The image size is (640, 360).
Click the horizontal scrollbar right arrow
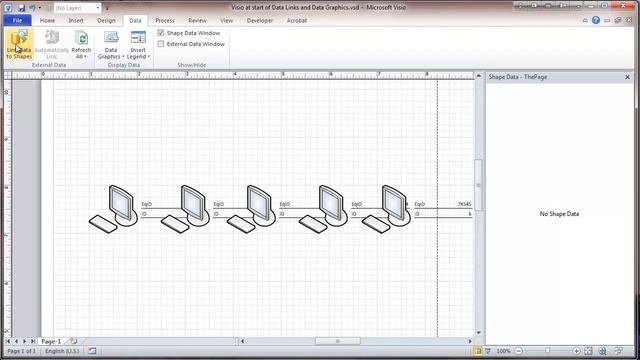(x=470, y=341)
